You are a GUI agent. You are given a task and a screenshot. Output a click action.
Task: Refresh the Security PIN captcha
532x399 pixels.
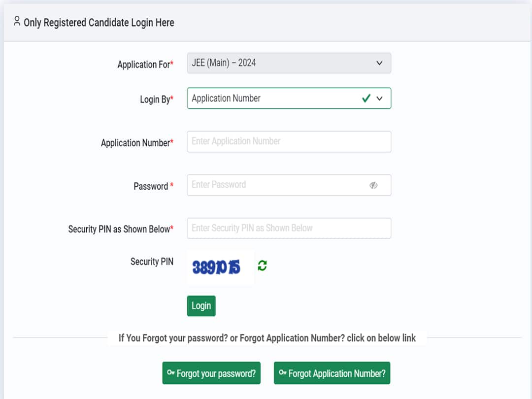pos(263,266)
